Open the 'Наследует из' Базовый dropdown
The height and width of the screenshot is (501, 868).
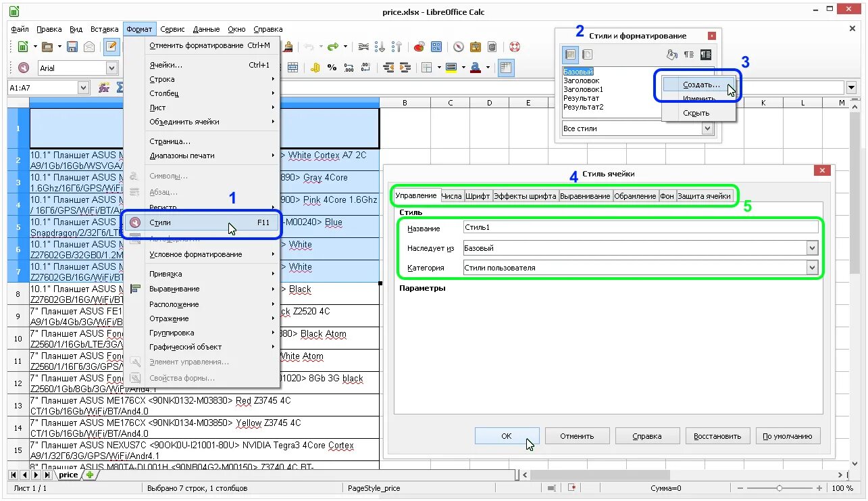point(812,248)
